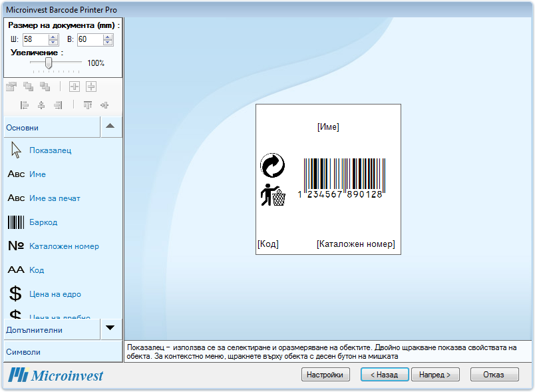Align selected objects to left edge
Screen dimensions: 535x392
tap(24, 105)
